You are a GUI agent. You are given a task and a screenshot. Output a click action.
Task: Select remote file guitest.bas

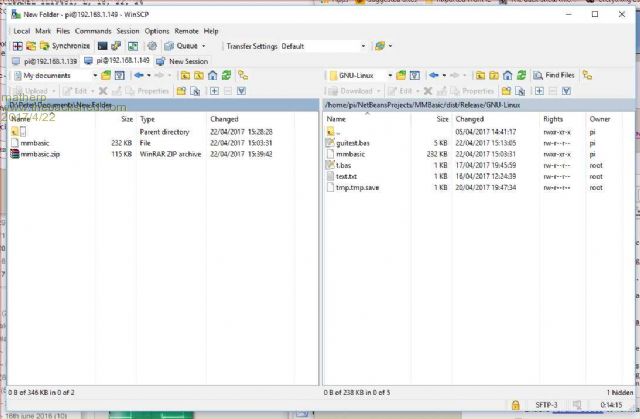pos(348,143)
